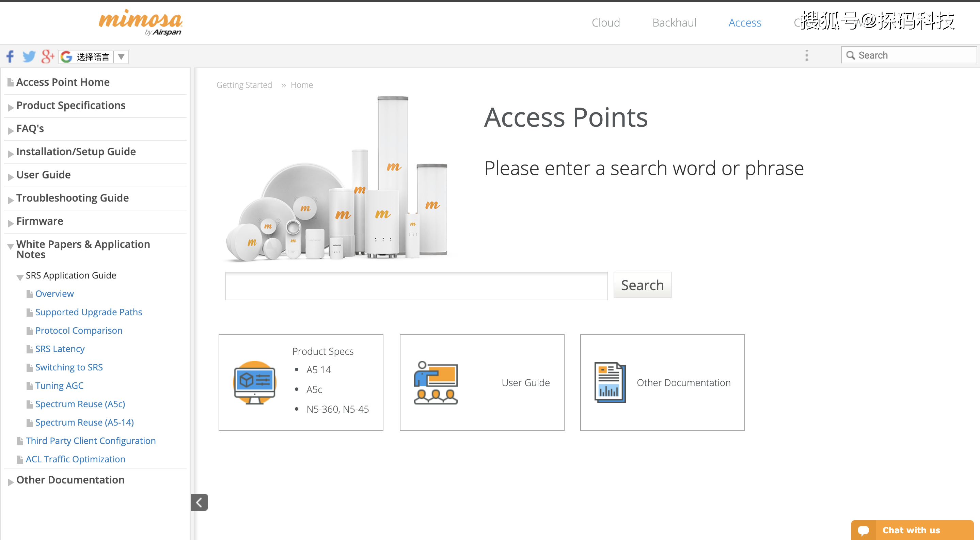The height and width of the screenshot is (540, 980).
Task: Open N5-360, N5-45 product spec
Action: tap(337, 410)
